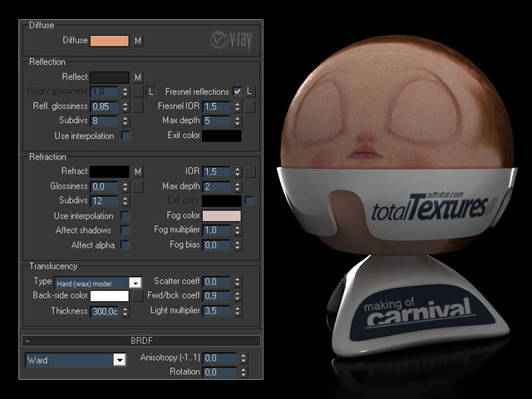Click the Fresnel IOR spinner arrows
This screenshot has width=532, height=399.
(x=238, y=106)
